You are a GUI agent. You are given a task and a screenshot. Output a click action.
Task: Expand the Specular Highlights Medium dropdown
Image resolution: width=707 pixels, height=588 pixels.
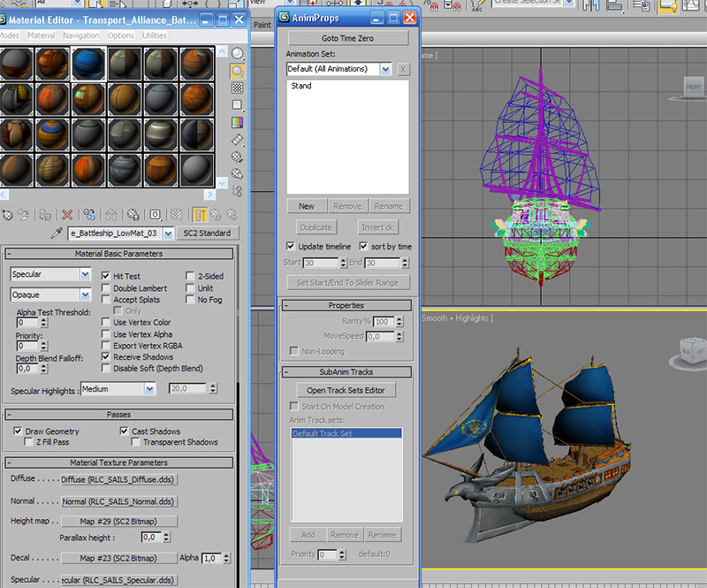(x=149, y=388)
